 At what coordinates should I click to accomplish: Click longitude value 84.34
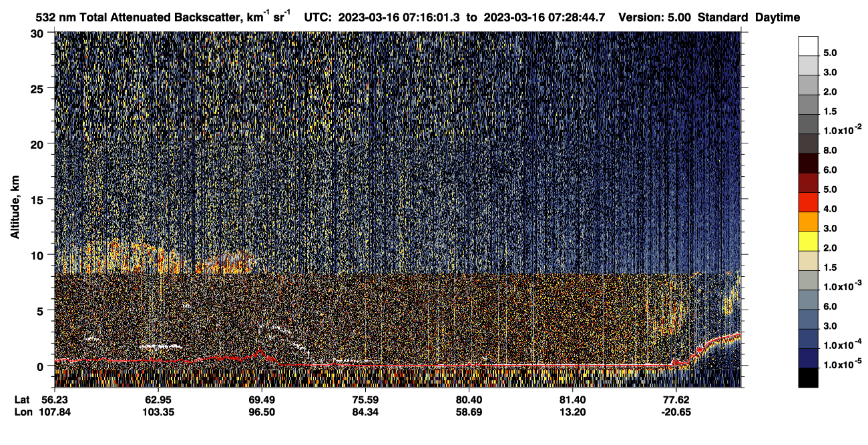click(365, 412)
